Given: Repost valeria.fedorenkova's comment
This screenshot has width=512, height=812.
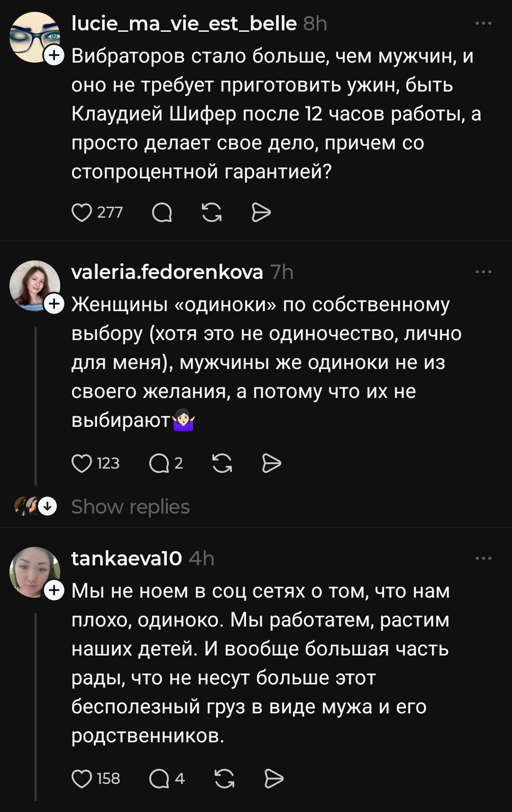Looking at the screenshot, I should click(222, 463).
